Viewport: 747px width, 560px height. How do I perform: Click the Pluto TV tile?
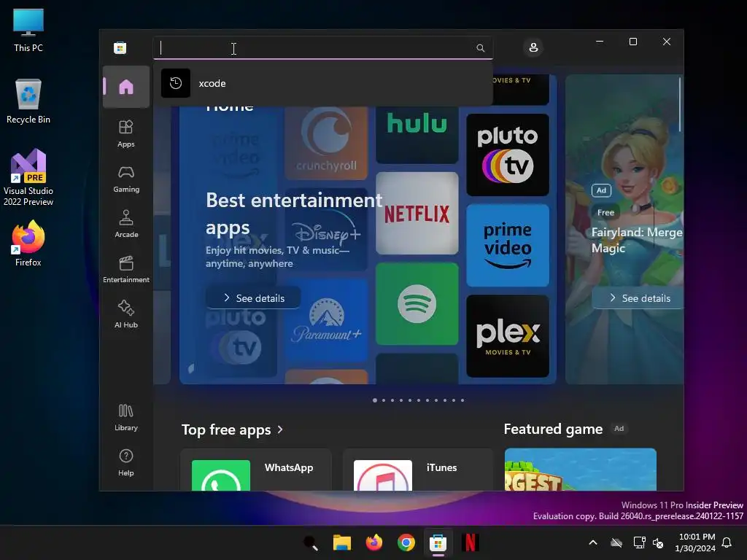pyautogui.click(x=508, y=155)
